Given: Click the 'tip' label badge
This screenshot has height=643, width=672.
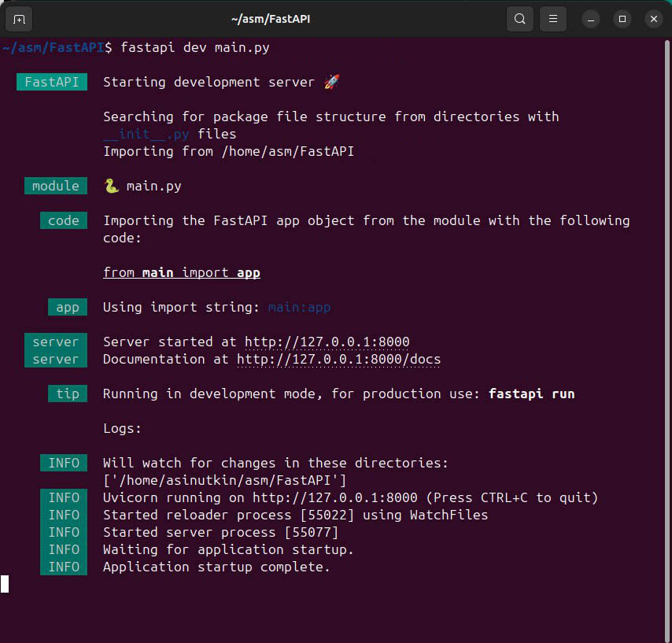Looking at the screenshot, I should point(68,394).
